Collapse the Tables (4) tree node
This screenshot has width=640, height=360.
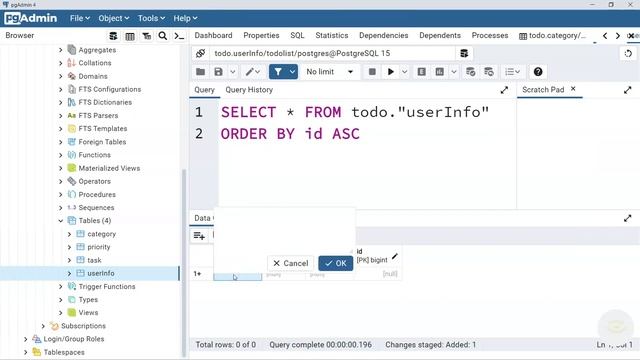tap(60, 221)
